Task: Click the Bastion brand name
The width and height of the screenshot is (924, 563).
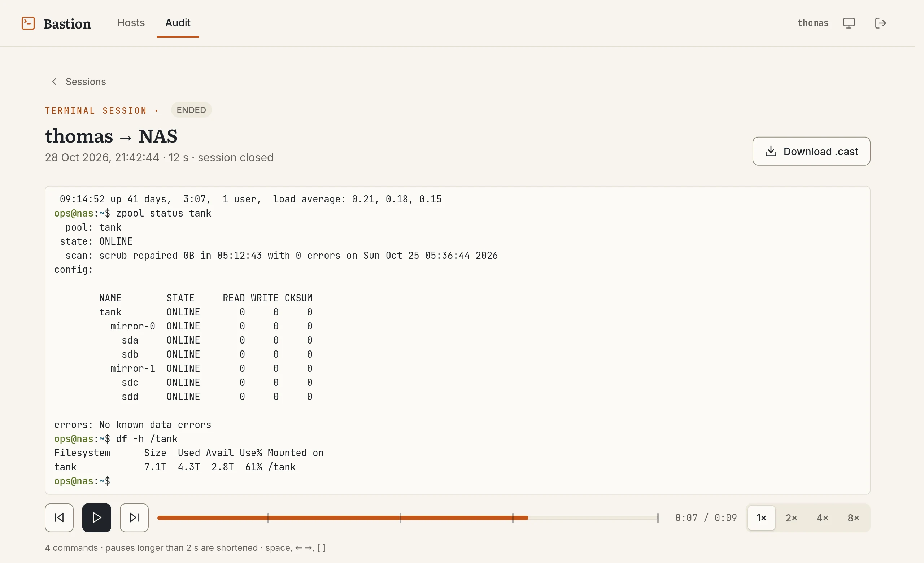Action: click(x=67, y=23)
